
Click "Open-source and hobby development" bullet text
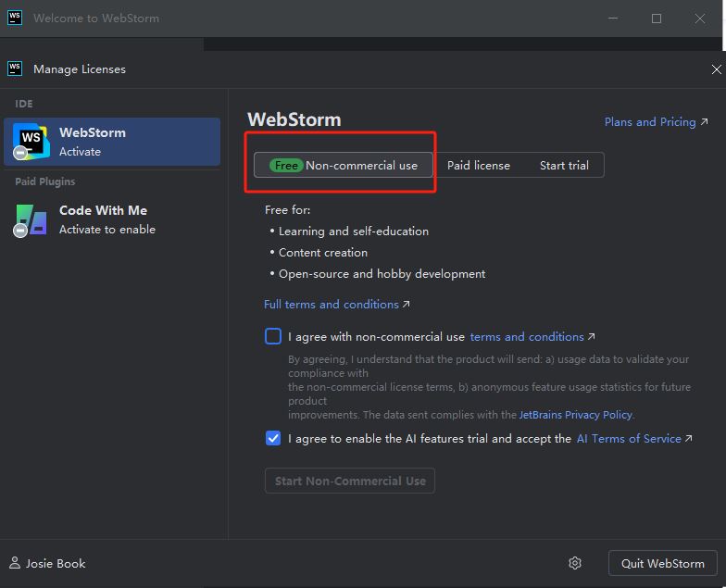382,274
